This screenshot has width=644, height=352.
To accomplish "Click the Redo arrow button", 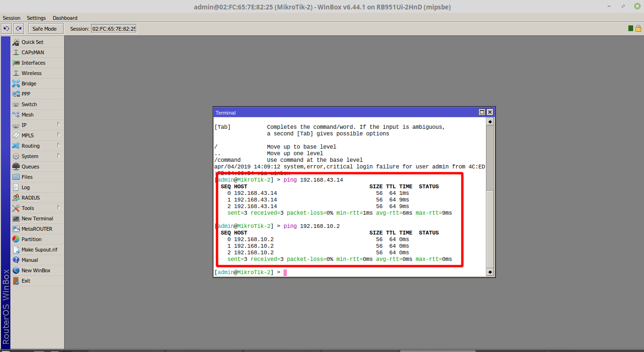I will point(18,29).
